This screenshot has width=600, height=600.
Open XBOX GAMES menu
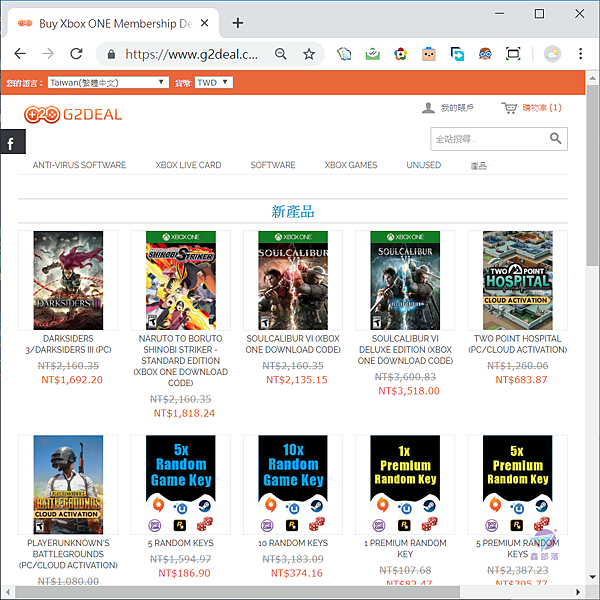click(x=351, y=165)
